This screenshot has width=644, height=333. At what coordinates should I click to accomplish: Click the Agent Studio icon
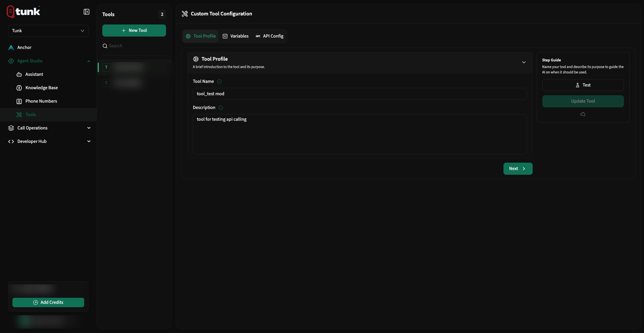click(11, 61)
